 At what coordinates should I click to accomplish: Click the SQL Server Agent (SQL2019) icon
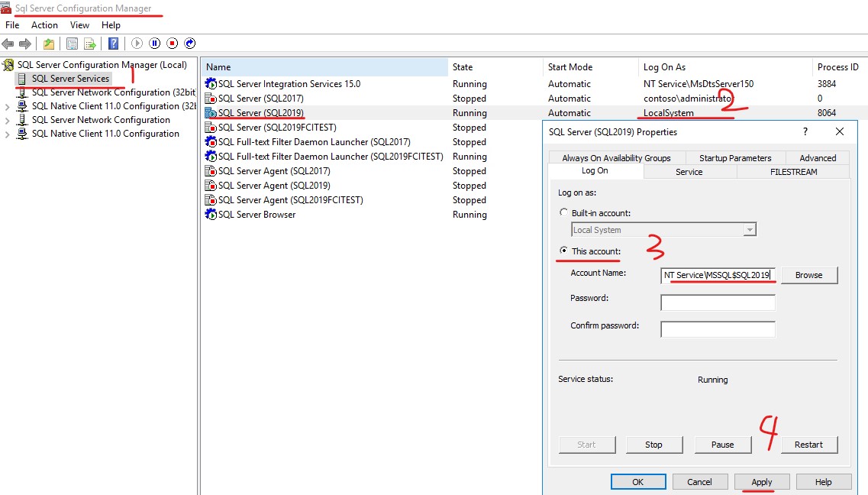tap(211, 186)
